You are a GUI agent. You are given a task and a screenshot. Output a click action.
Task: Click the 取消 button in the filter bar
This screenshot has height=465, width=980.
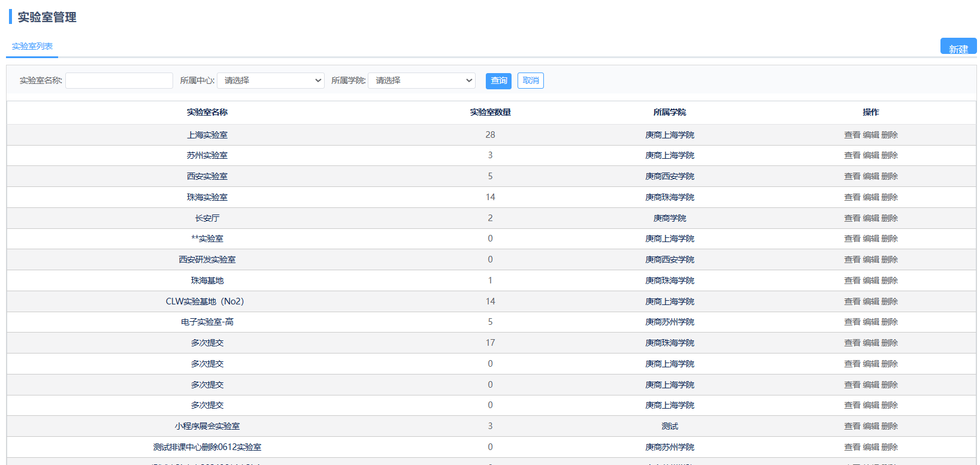(531, 81)
